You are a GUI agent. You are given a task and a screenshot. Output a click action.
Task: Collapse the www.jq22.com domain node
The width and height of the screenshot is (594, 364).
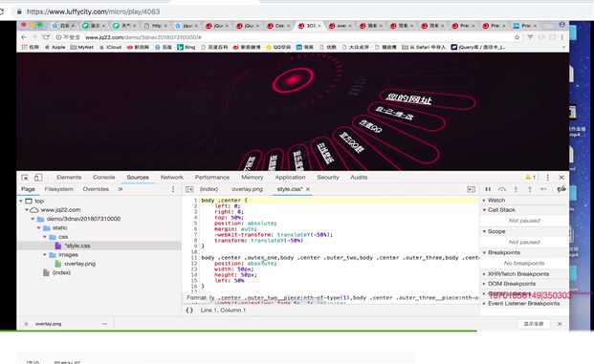27,209
